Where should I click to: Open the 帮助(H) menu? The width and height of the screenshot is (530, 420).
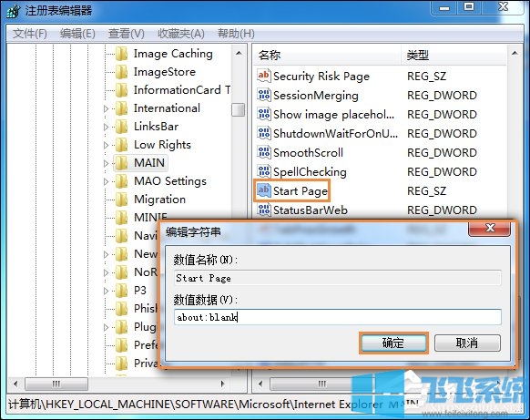click(236, 34)
